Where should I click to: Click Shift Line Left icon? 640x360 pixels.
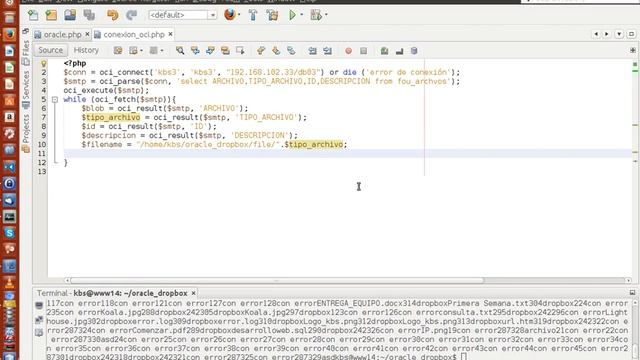pyautogui.click(x=312, y=51)
